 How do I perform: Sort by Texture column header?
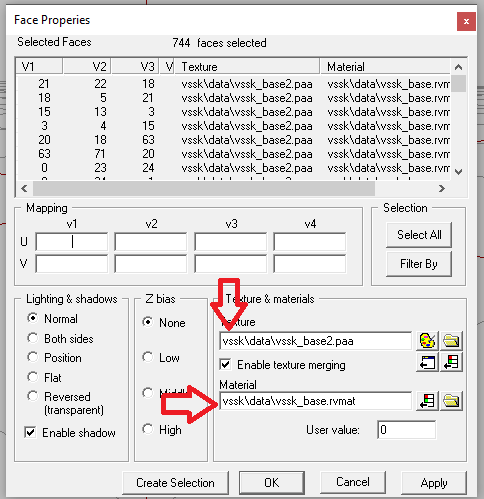(x=247, y=66)
